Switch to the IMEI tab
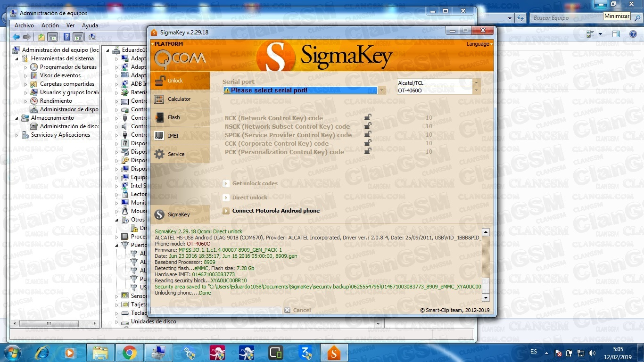 click(x=180, y=136)
